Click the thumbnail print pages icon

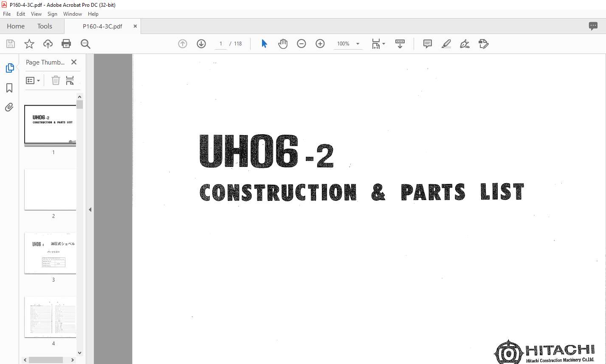70,80
